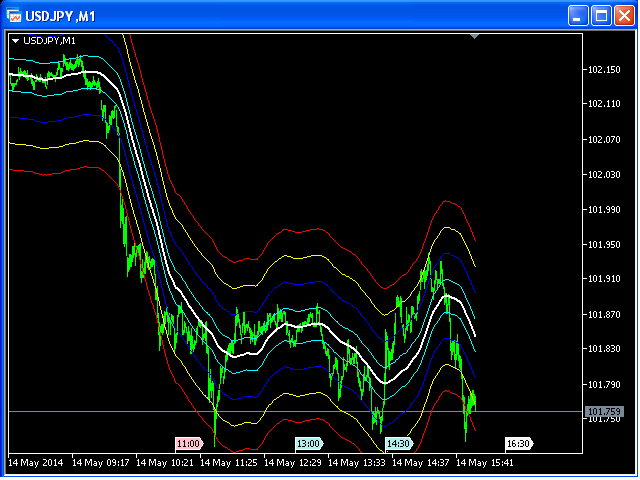The width and height of the screenshot is (640, 480).
Task: Click the 14 May 11:25 time label
Action: pos(229,463)
